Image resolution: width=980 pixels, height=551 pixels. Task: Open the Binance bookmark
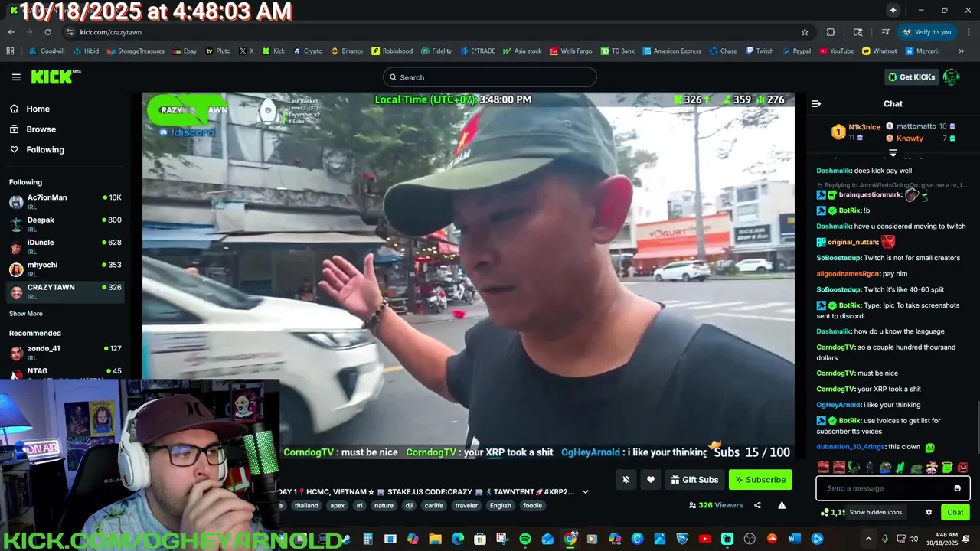347,51
